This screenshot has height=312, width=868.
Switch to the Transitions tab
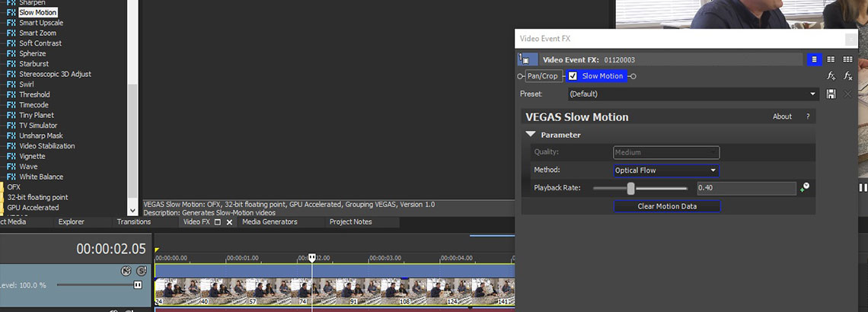pos(134,222)
